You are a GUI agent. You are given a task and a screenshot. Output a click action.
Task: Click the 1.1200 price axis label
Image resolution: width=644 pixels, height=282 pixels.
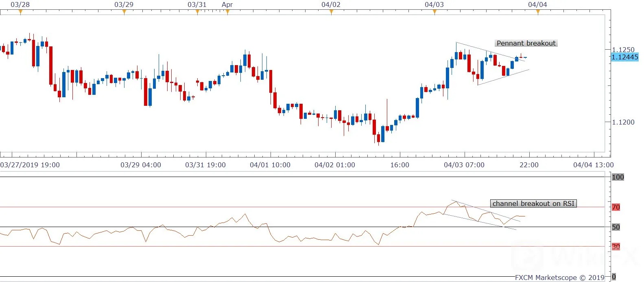(623, 122)
